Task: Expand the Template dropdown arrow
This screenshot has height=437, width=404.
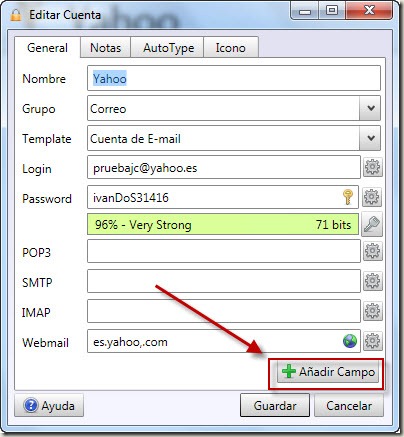Action: point(370,138)
